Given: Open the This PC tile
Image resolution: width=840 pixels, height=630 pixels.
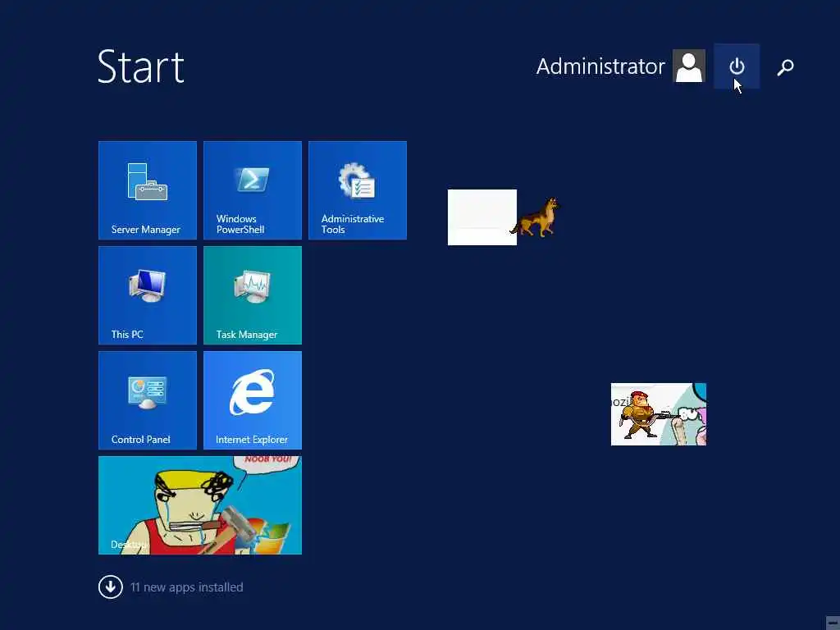Looking at the screenshot, I should point(148,295).
